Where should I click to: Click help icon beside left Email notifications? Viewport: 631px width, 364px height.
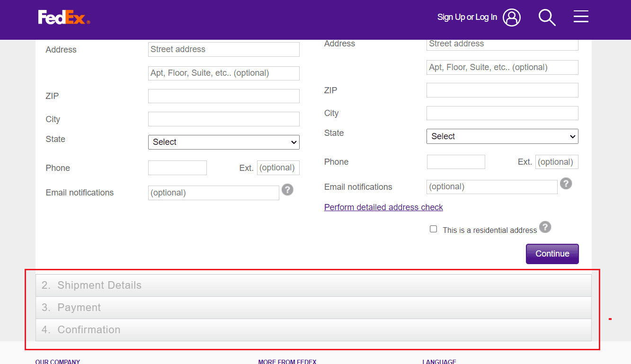point(287,190)
